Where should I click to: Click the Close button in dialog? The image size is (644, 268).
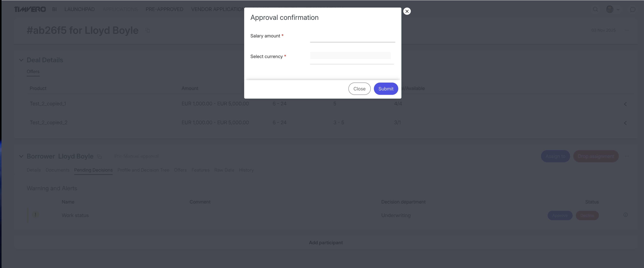point(359,89)
